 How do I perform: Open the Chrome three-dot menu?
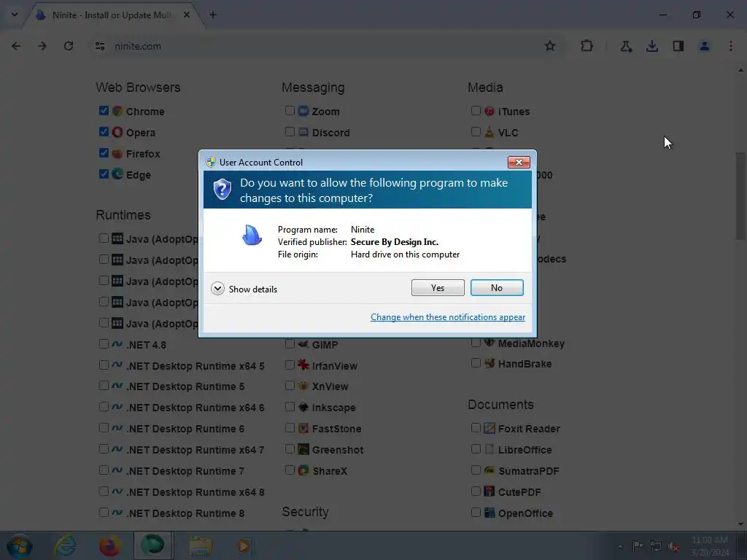[x=731, y=46]
